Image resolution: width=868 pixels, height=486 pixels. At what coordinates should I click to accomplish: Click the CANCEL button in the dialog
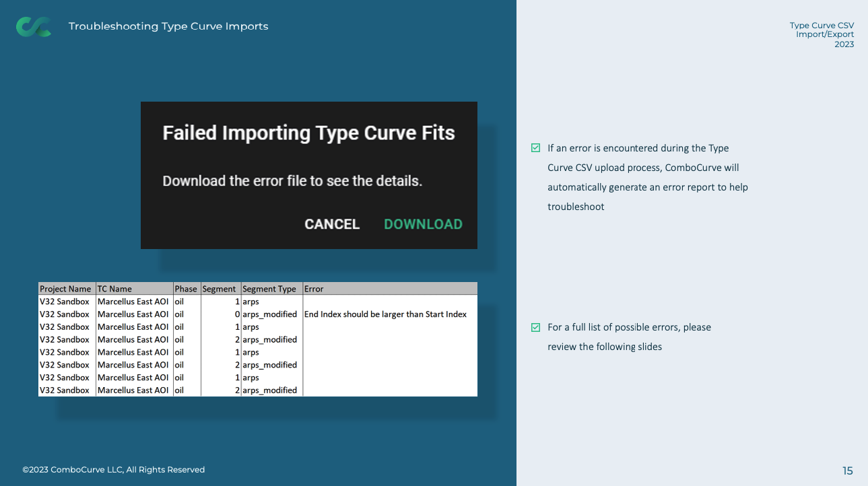pos(332,224)
